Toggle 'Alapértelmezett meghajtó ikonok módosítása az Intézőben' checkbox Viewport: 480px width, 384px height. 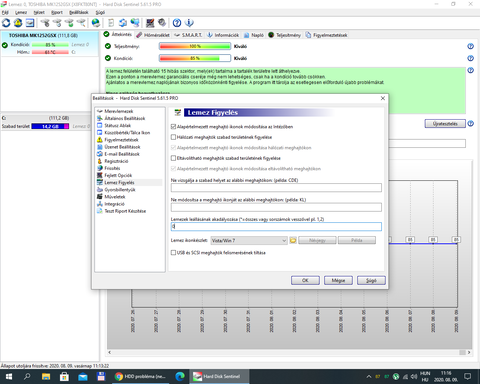tap(173, 127)
